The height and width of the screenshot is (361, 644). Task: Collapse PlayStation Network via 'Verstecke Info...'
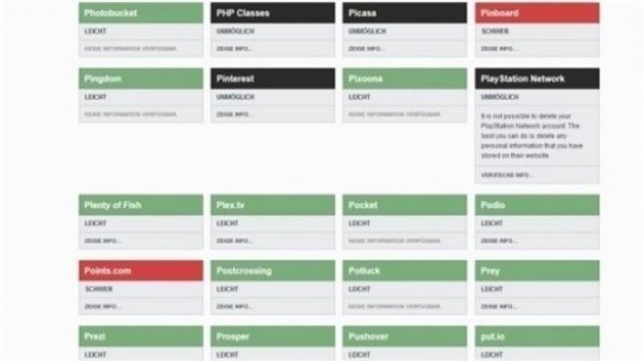507,176
